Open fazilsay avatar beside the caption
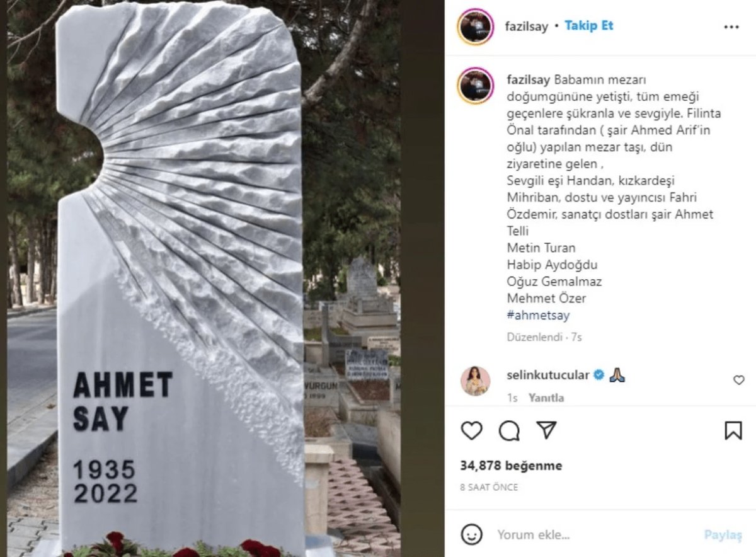756x557 pixels. pyautogui.click(x=476, y=86)
